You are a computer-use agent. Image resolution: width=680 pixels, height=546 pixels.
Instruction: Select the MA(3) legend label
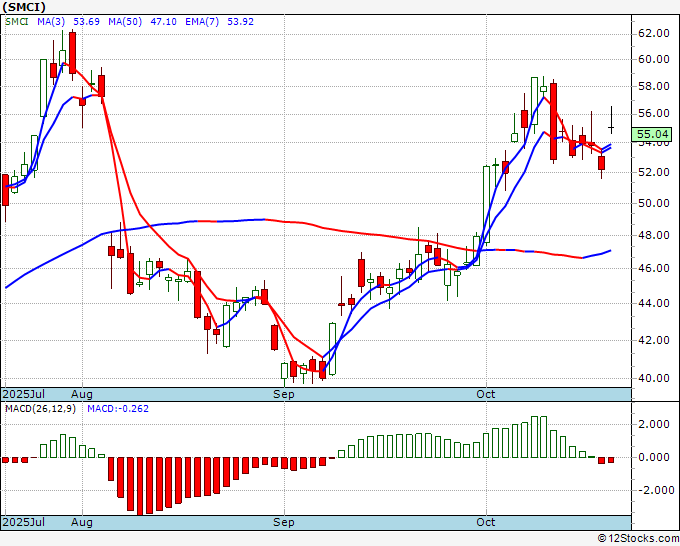tap(51, 22)
